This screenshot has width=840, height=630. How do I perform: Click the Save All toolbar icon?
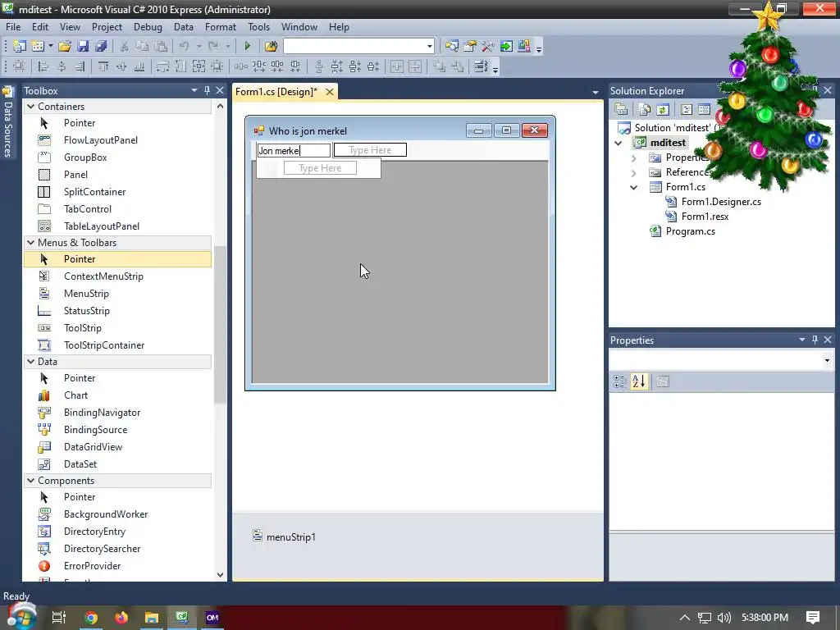pos(101,46)
